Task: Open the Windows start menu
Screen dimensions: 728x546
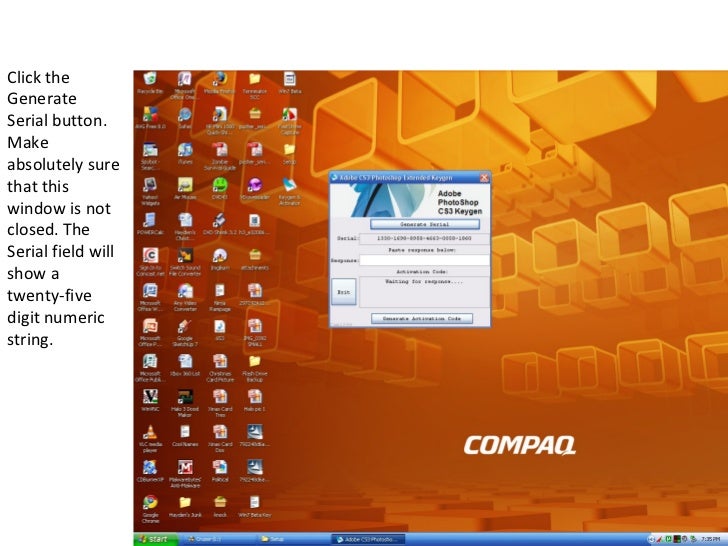Action: pos(156,539)
